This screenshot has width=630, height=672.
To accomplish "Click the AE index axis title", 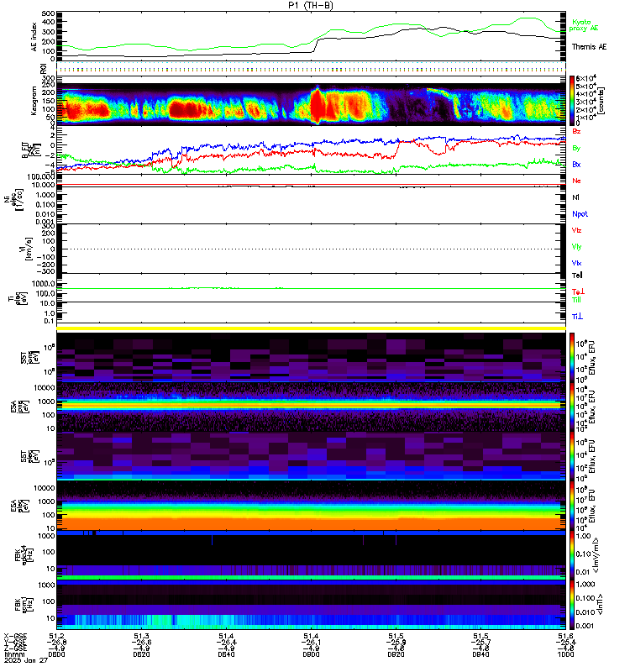I will point(34,37).
